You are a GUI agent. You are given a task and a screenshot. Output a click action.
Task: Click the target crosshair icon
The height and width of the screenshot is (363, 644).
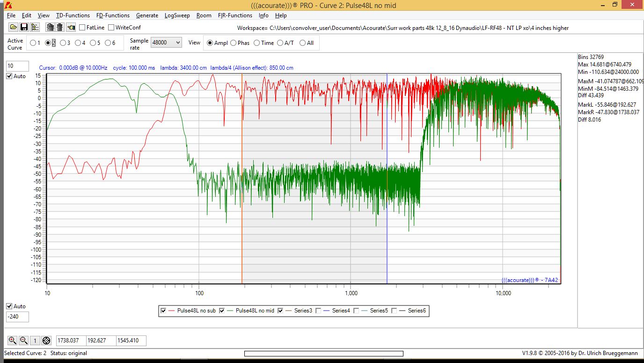[x=46, y=341]
